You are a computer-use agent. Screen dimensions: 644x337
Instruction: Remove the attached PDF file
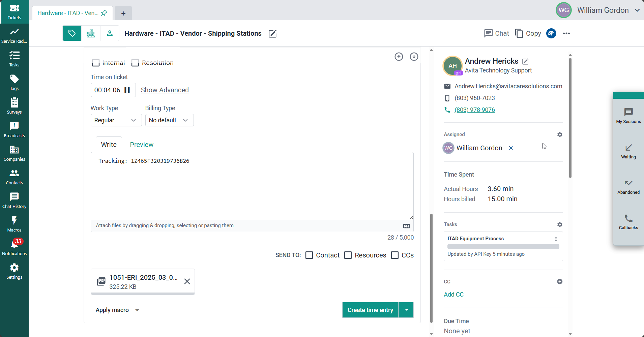point(187,281)
